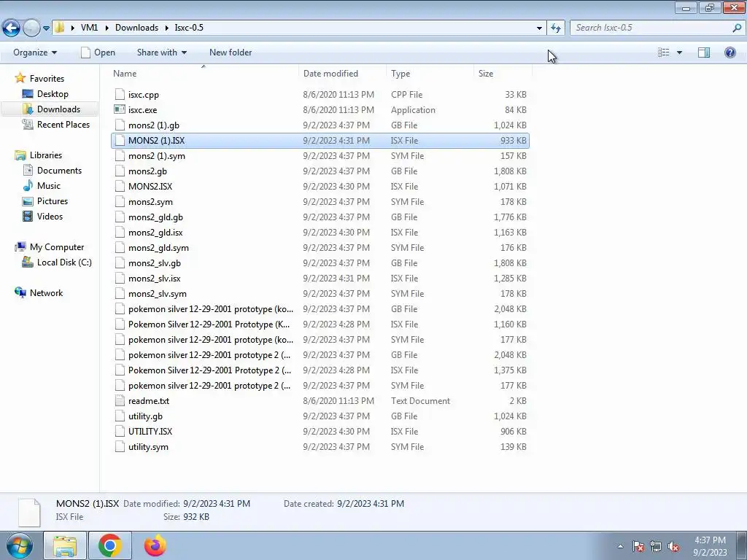Click the Refresh button
Screen dimensions: 747x560
coord(555,28)
